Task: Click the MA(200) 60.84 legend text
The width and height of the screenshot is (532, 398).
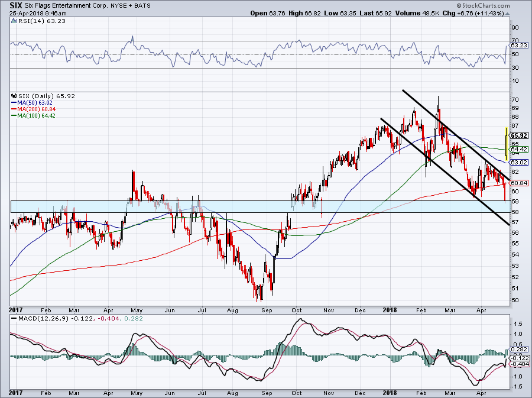Action: click(x=37, y=109)
